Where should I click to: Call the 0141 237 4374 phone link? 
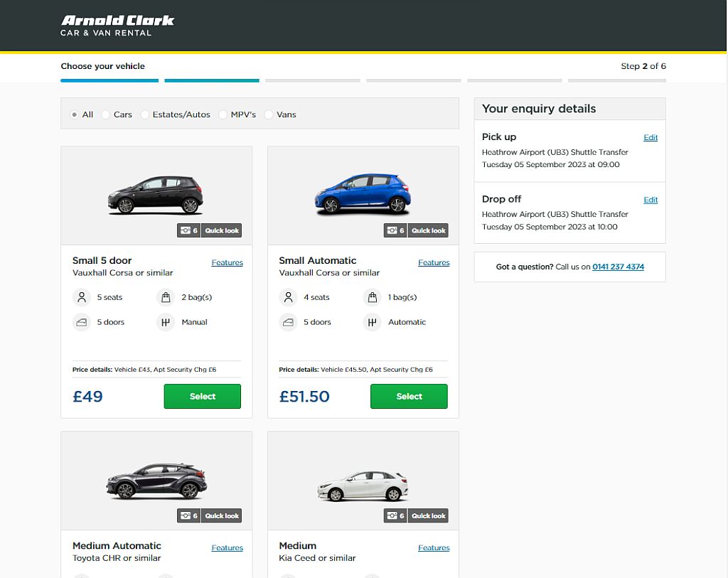[618, 267]
